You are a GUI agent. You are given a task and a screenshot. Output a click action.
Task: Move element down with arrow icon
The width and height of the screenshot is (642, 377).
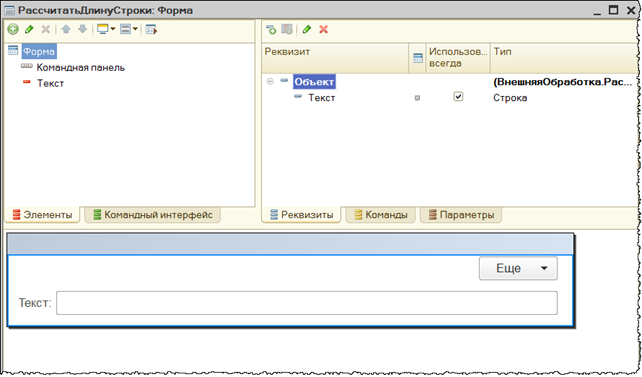pyautogui.click(x=83, y=29)
